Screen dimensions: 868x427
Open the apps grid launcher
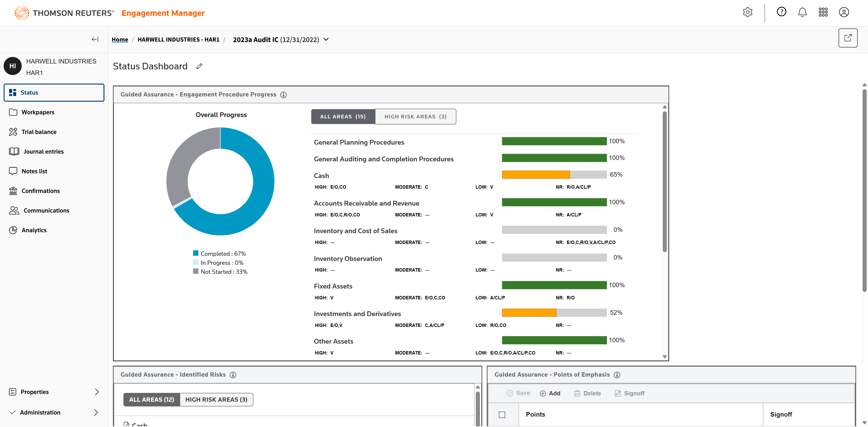tap(823, 12)
